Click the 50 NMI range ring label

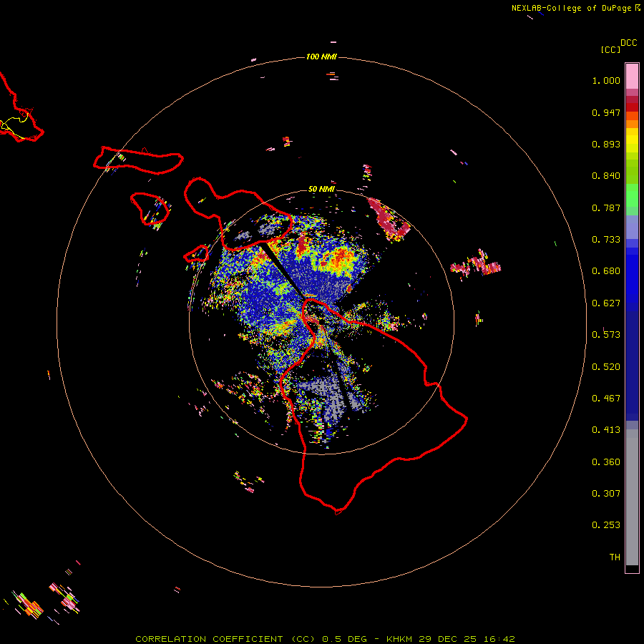321,189
